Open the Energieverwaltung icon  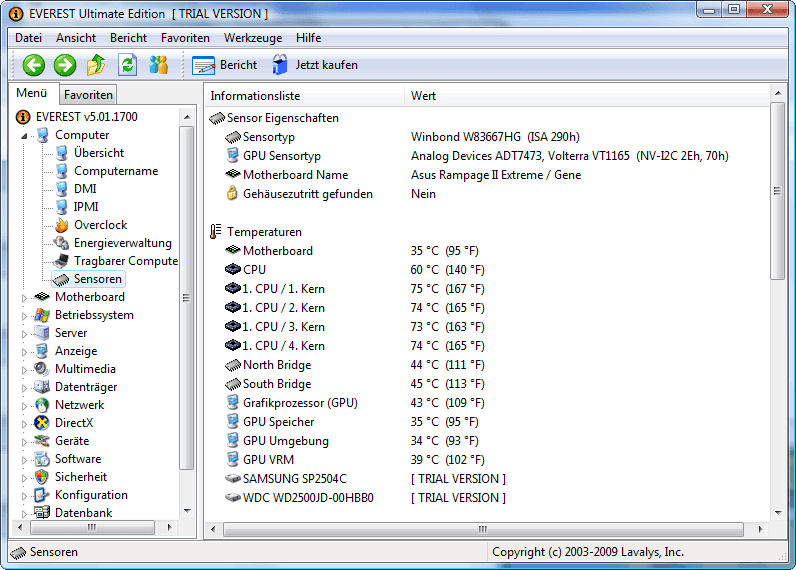(x=62, y=243)
